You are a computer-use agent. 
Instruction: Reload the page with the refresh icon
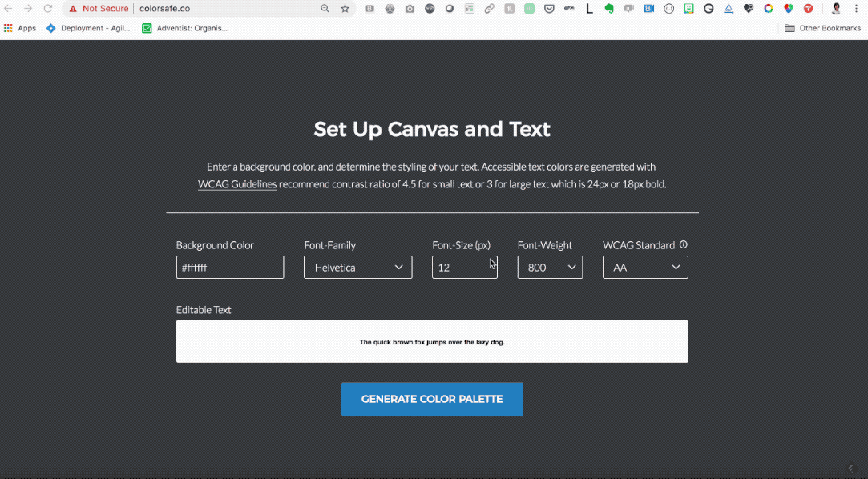(x=48, y=8)
